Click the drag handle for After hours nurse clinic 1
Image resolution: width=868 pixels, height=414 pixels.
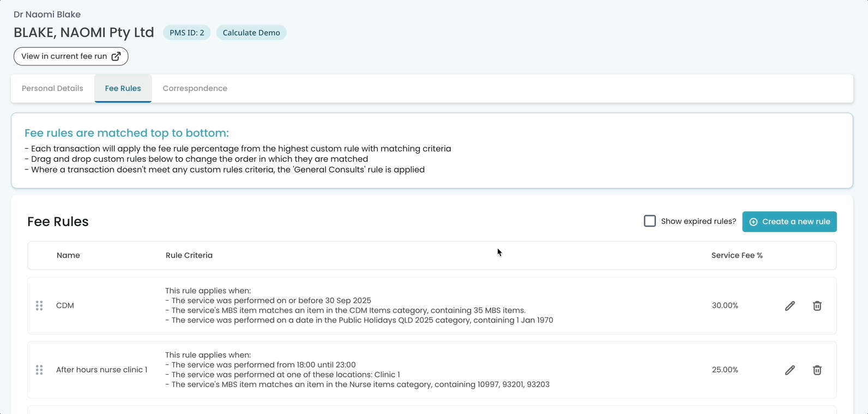[x=39, y=370]
